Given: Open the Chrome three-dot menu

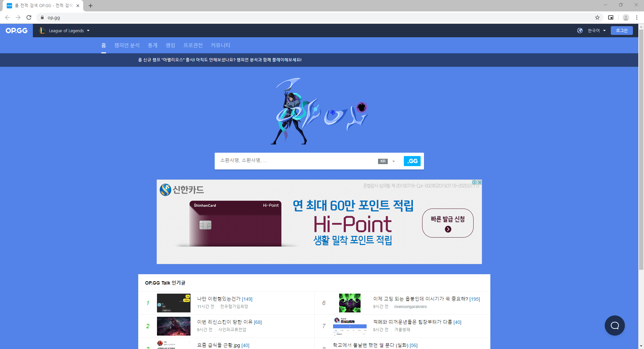Looking at the screenshot, I should 637,17.
